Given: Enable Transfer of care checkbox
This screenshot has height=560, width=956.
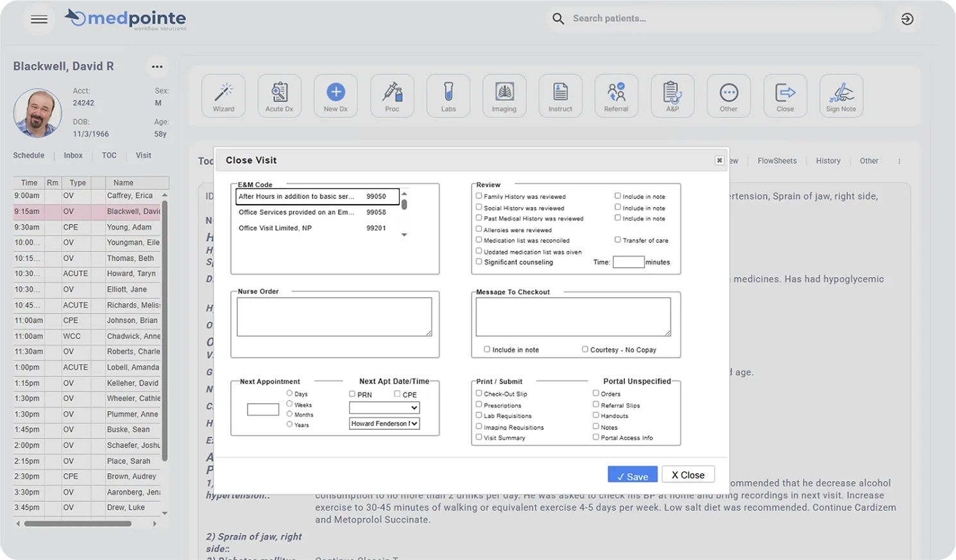Looking at the screenshot, I should tap(618, 240).
